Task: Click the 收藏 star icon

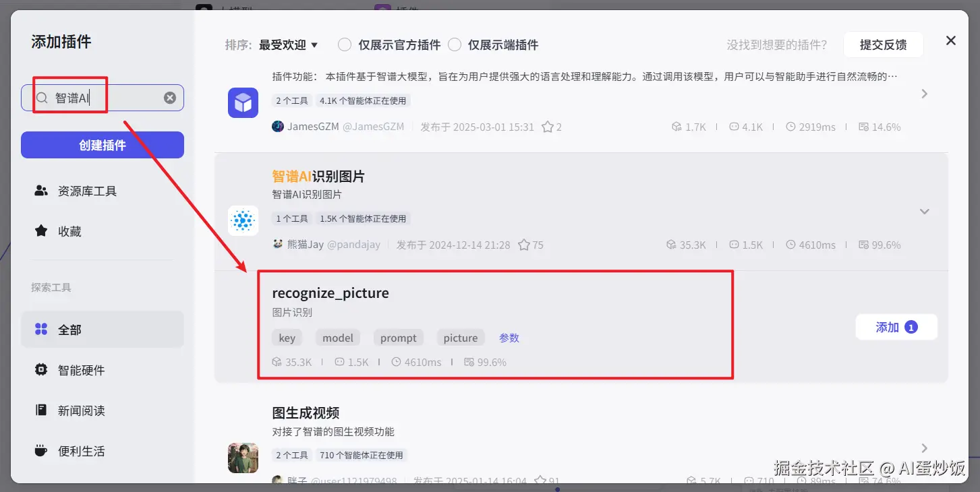Action: 41,231
